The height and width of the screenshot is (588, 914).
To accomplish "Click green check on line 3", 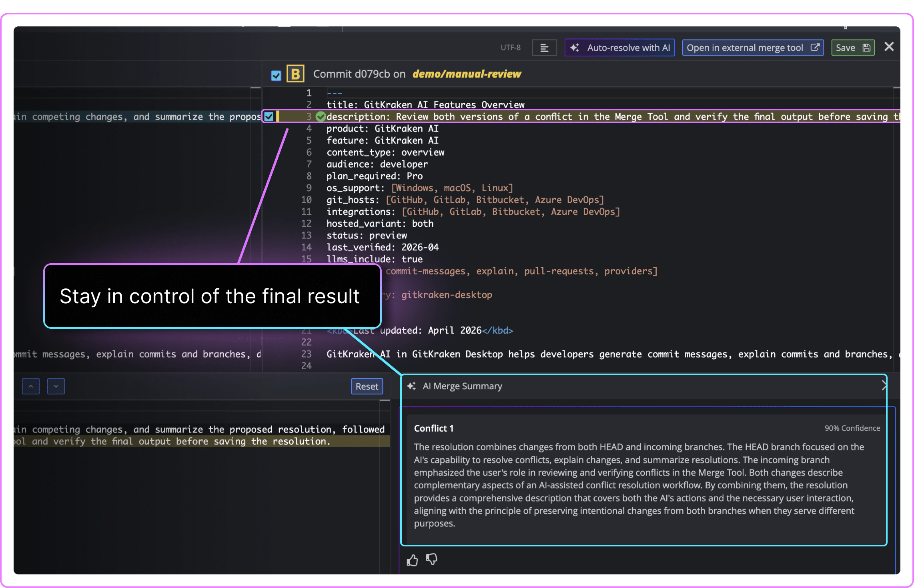I will click(320, 116).
